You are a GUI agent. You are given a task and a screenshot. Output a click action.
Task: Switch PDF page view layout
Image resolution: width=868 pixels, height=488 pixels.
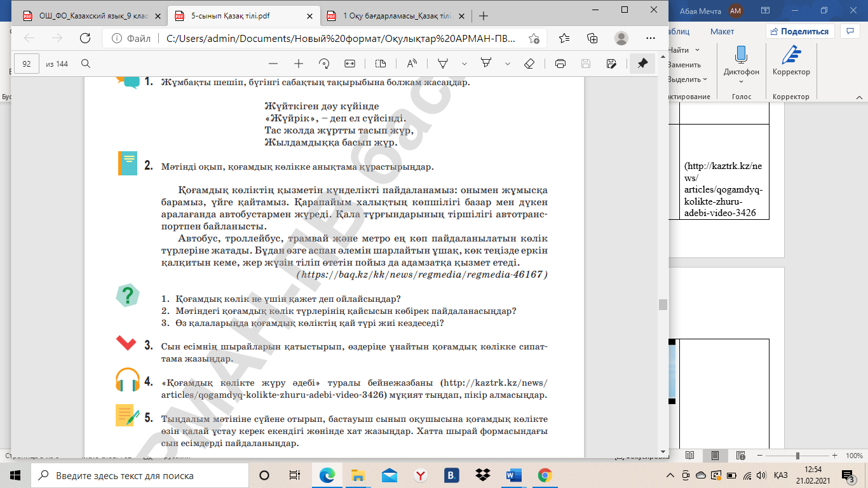click(x=381, y=64)
